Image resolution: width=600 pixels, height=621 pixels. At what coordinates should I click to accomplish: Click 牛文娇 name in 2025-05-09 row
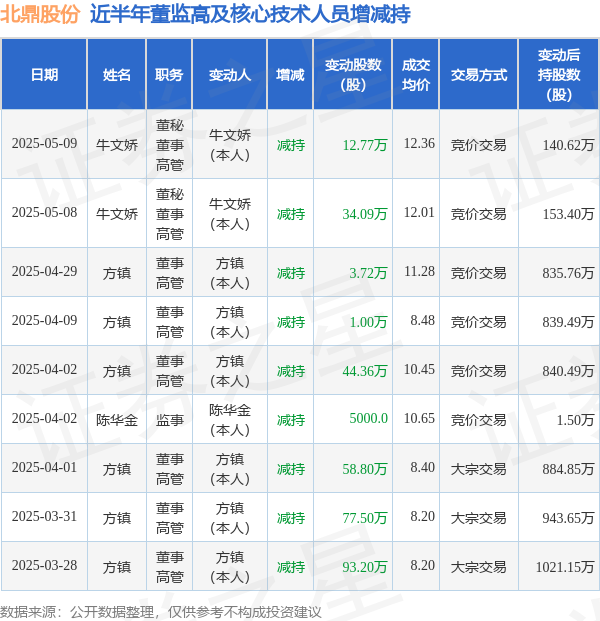(116, 145)
